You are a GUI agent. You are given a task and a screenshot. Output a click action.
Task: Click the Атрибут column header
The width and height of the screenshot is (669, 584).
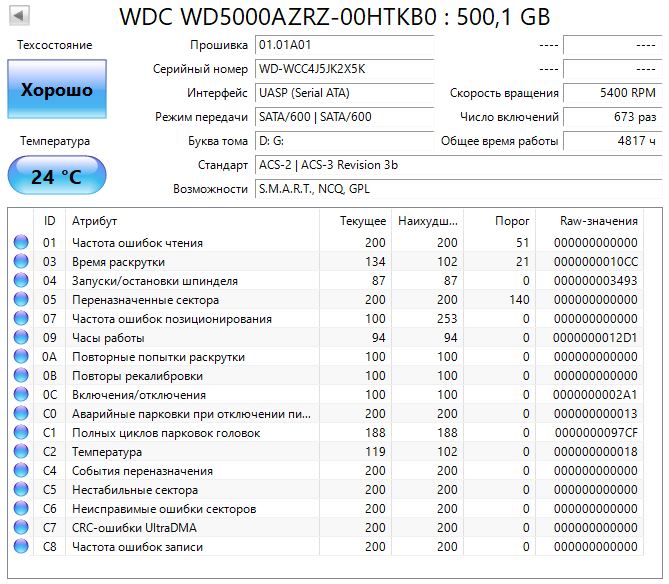click(192, 221)
